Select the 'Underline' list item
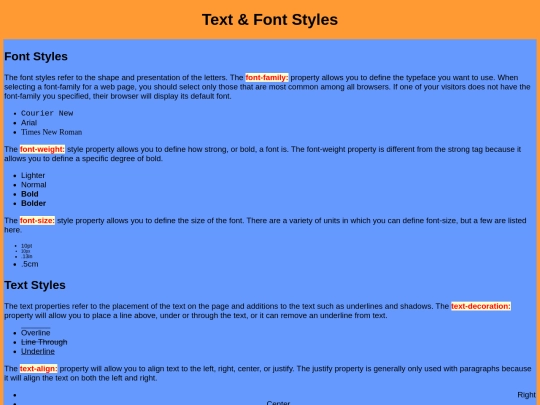Viewport: 540px width, 405px height. [x=38, y=351]
